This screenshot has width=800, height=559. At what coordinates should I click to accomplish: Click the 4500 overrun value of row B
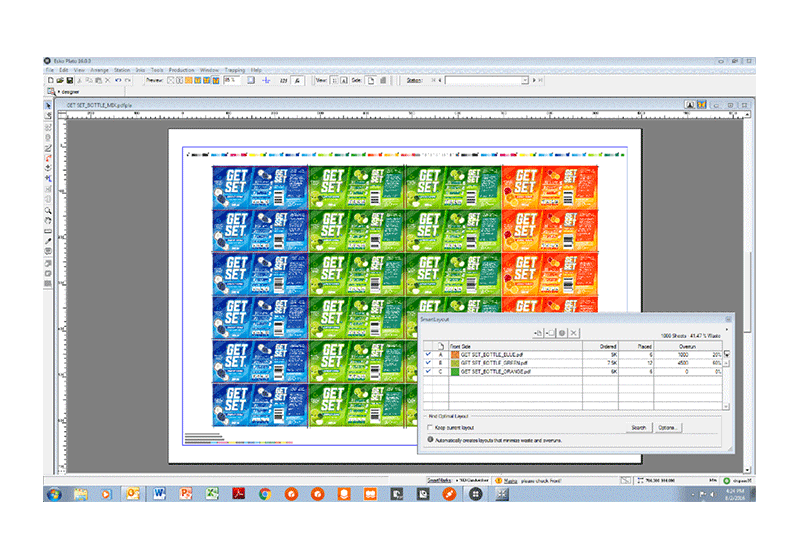[683, 363]
